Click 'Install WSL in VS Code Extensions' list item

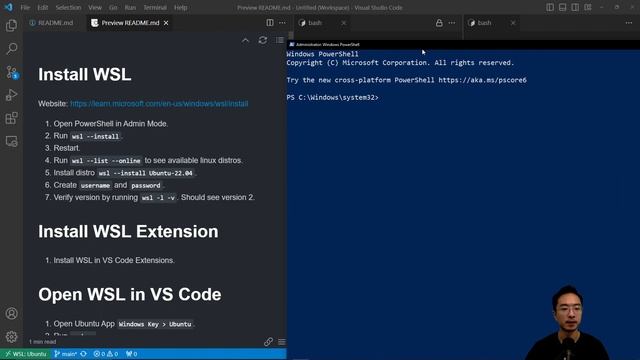[114, 260]
